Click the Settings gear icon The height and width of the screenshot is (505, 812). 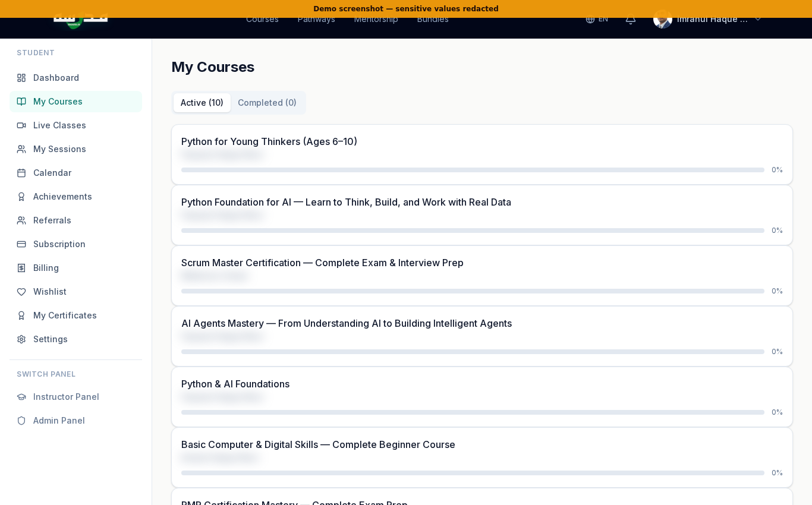[x=21, y=339]
